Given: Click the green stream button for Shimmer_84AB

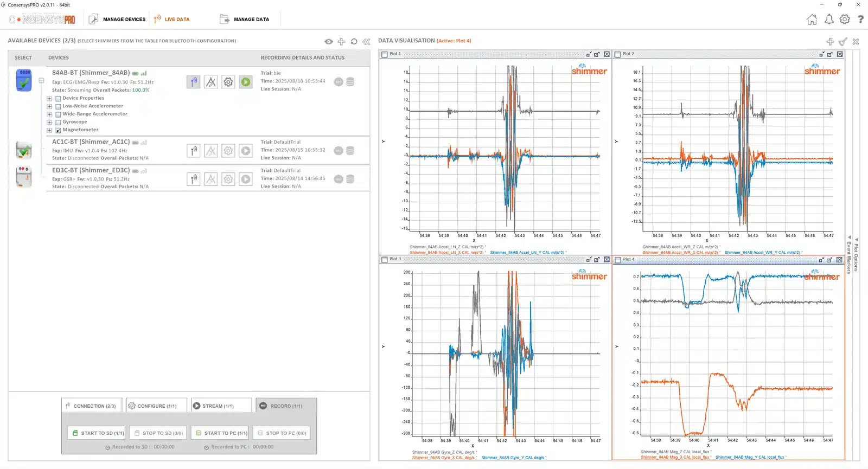Looking at the screenshot, I should tap(246, 82).
